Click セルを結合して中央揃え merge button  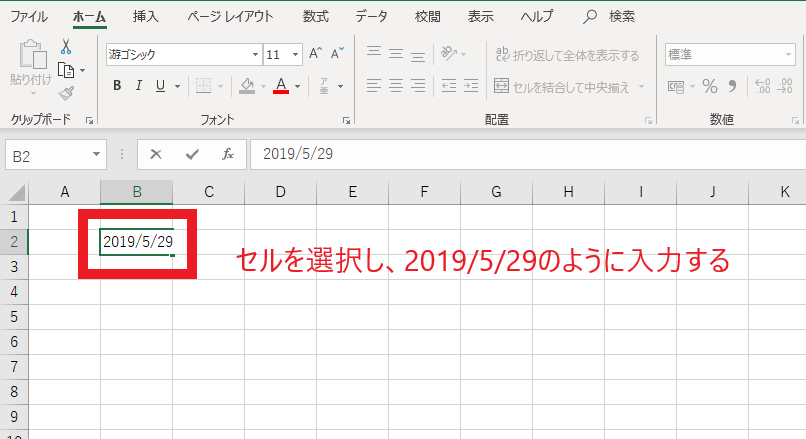click(561, 87)
